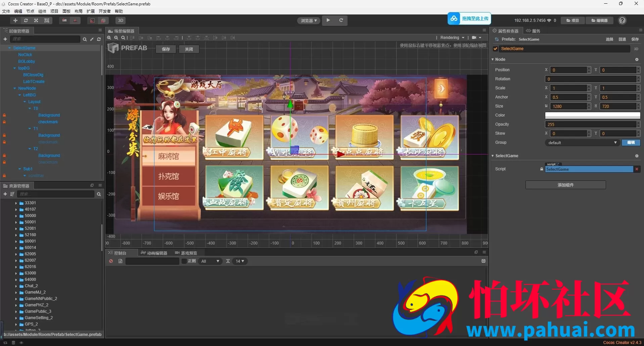Open the 编辑器 editor folder button
The height and width of the screenshot is (346, 644).
[599, 20]
